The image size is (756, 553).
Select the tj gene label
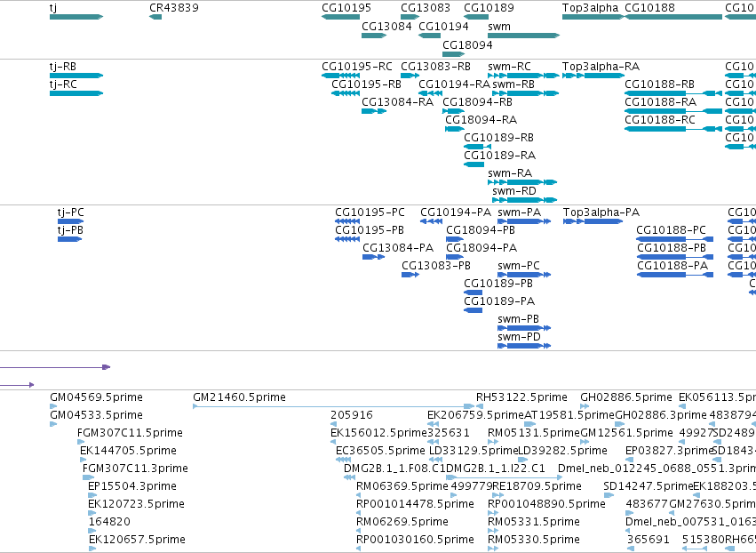coord(53,8)
